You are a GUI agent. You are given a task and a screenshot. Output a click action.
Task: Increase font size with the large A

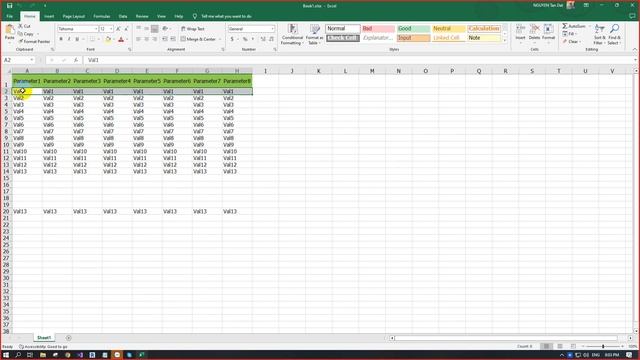(x=118, y=29)
